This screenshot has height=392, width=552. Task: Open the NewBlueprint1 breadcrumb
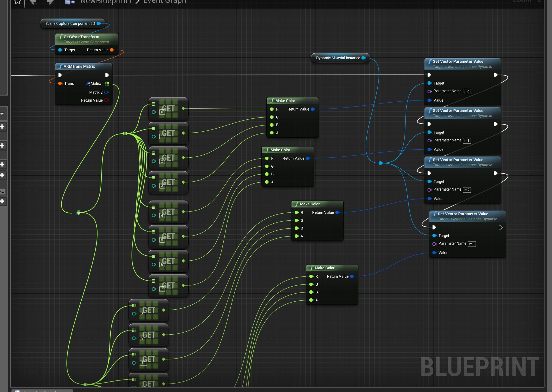tap(106, 2)
